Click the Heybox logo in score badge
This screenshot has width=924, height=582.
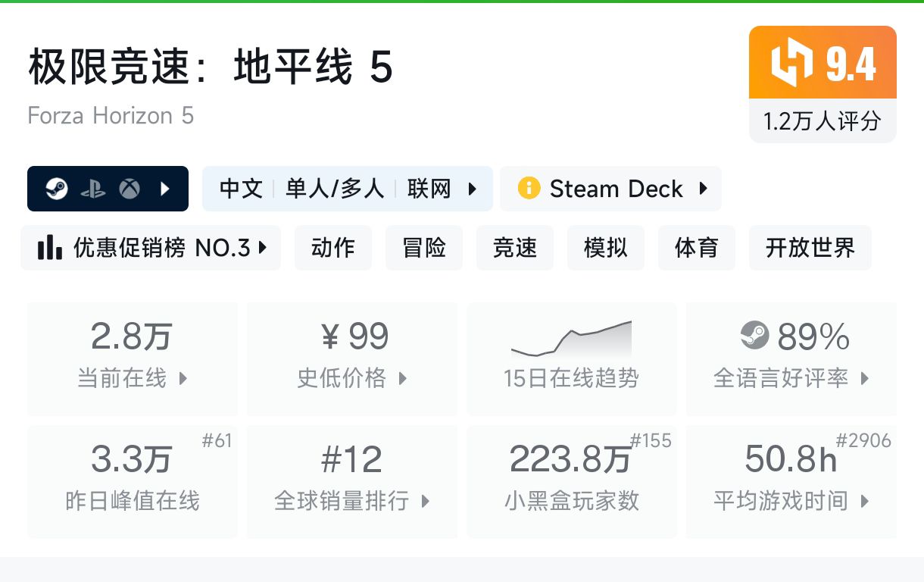click(x=790, y=63)
